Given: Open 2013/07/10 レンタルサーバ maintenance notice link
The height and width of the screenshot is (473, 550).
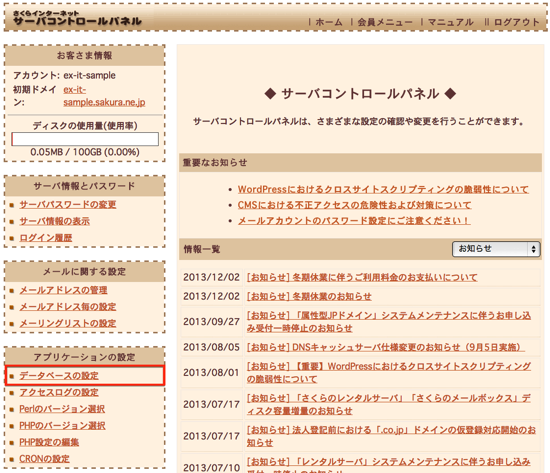Looking at the screenshot, I should (389, 465).
